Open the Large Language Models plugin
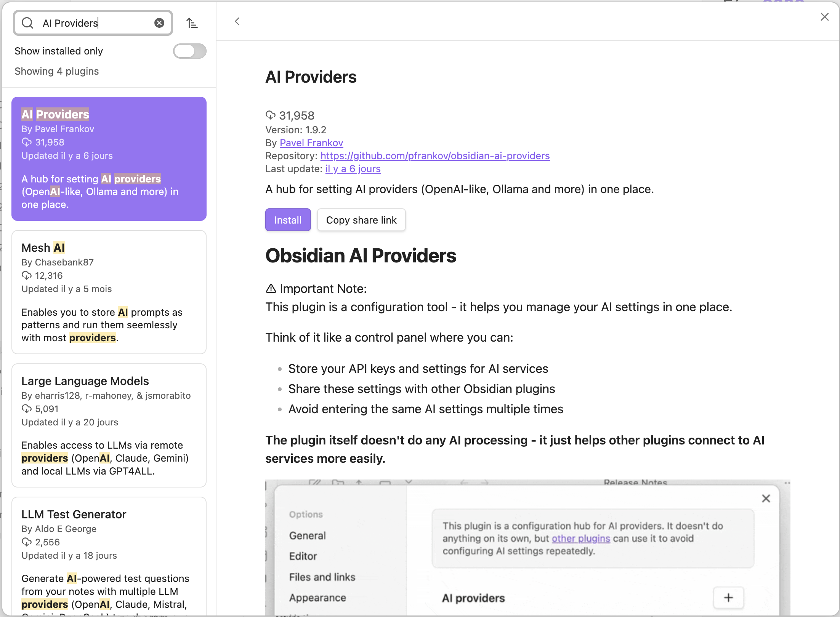Viewport: 840px width, 617px height. (x=109, y=425)
